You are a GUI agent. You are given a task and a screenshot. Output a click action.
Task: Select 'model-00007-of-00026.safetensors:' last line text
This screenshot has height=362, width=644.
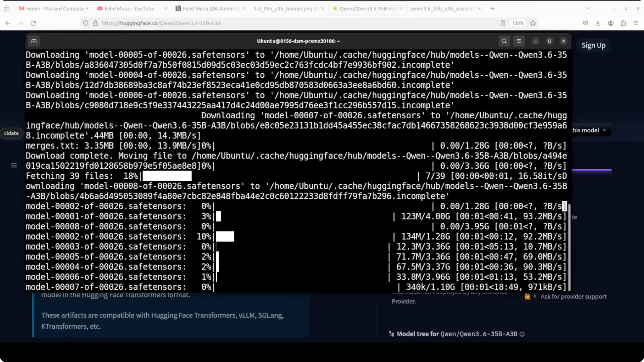[x=106, y=287]
